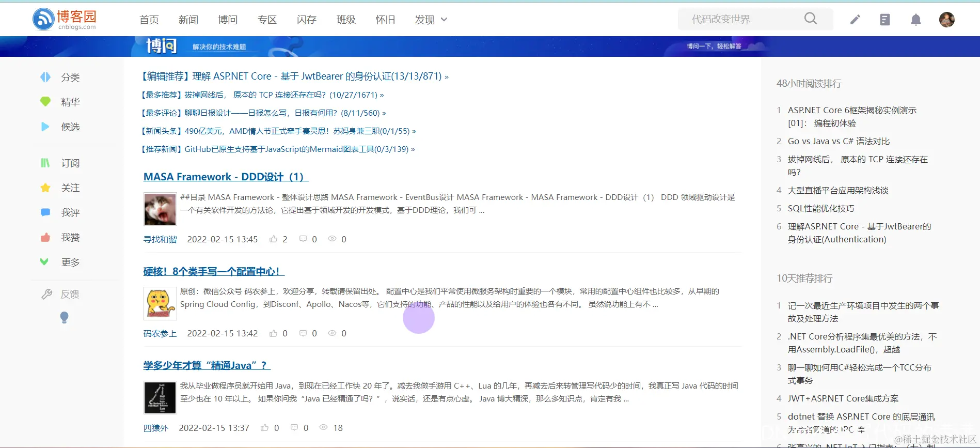
Task: Open author 寻找和谐 profile
Action: tap(160, 239)
